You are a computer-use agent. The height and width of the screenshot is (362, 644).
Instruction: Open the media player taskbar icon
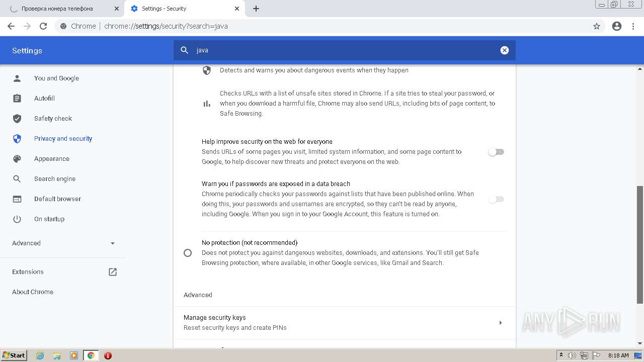coord(73,355)
